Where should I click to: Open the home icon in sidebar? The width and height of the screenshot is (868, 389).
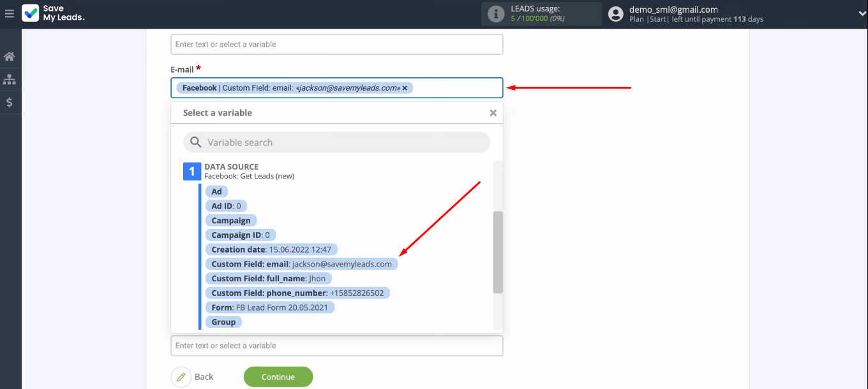[10, 57]
